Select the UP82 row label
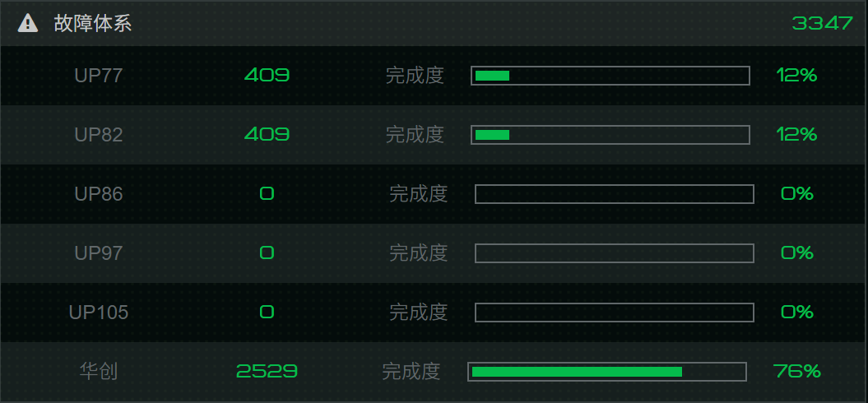 [x=99, y=135]
